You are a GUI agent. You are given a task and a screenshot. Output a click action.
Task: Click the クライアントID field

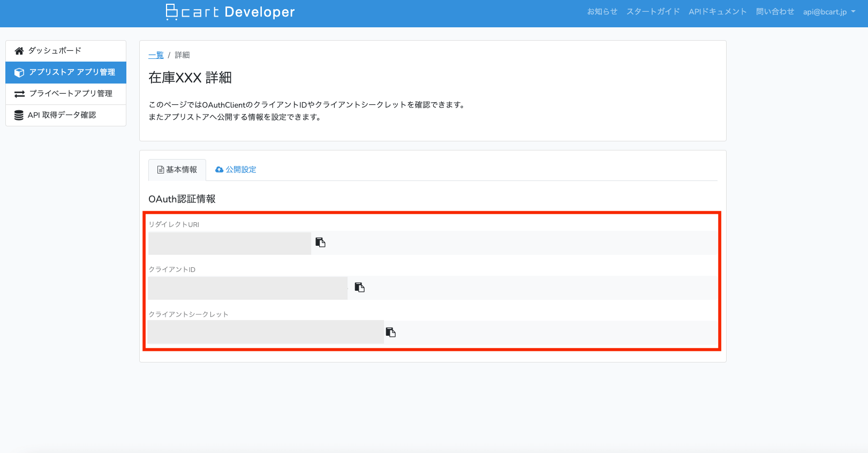coord(248,288)
